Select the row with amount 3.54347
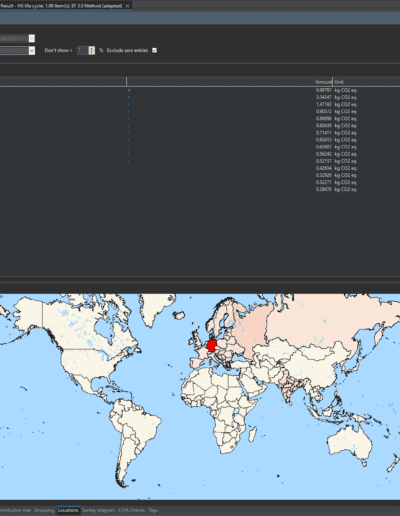 [x=200, y=97]
